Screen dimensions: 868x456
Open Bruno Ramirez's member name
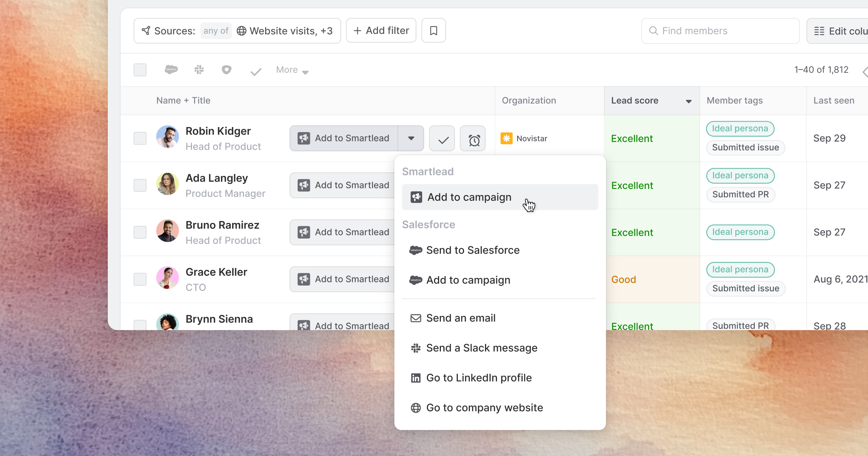222,225
